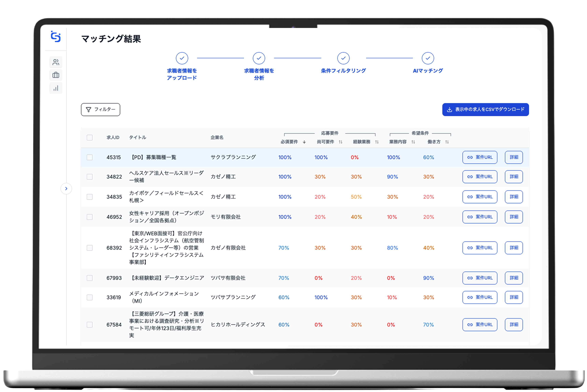Select title メディカルインフォメーション（MI）
Viewport: 587px width, 392px height.
(164, 297)
